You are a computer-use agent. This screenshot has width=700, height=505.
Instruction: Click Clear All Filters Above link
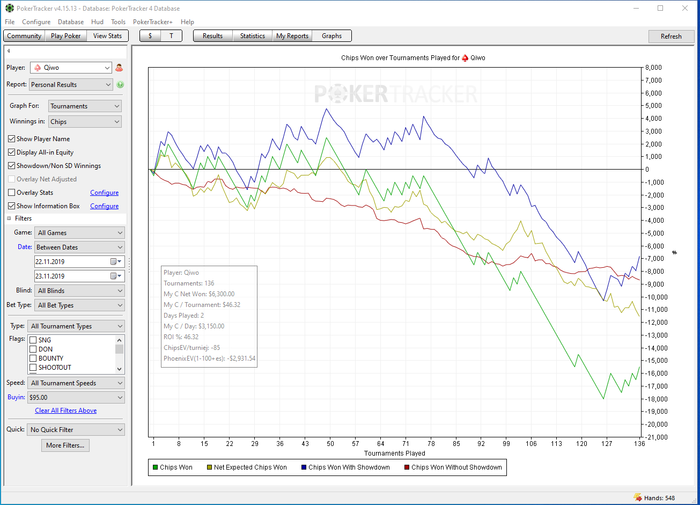coord(66,411)
